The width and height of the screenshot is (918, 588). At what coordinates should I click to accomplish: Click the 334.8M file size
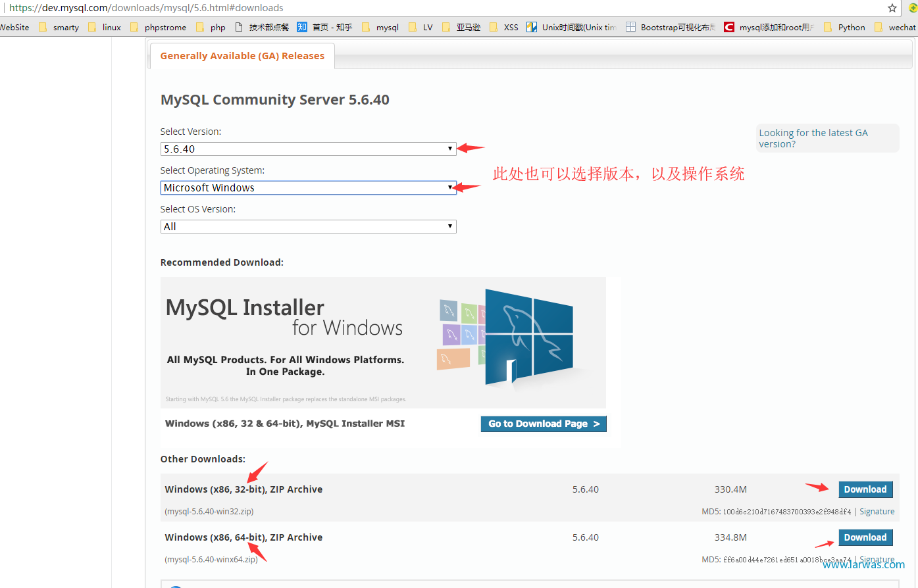(x=730, y=537)
